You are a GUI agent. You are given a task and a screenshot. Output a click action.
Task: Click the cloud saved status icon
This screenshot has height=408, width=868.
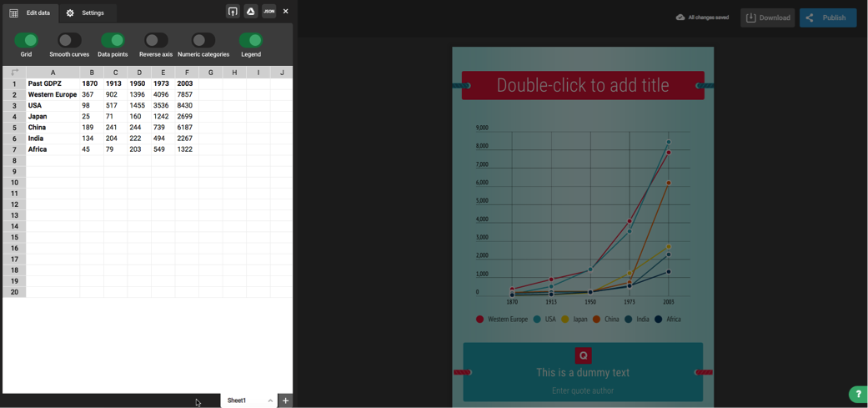click(x=680, y=18)
